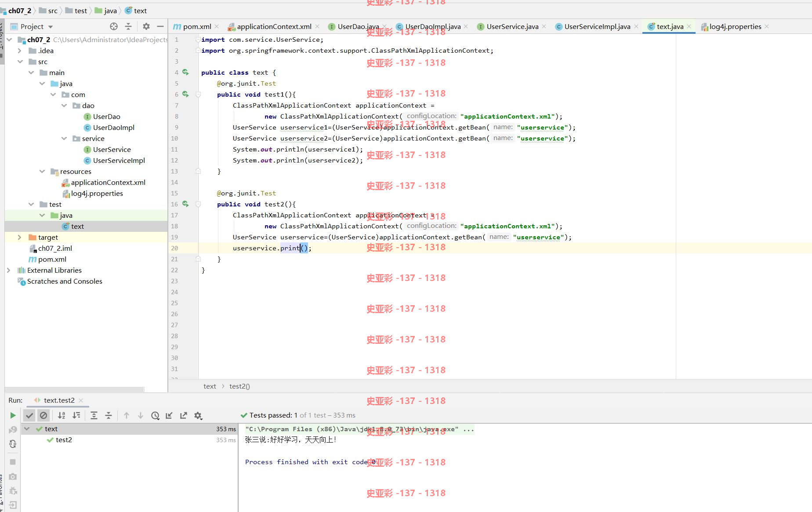Close text.test2 run tab
The image size is (812, 512).
point(81,400)
